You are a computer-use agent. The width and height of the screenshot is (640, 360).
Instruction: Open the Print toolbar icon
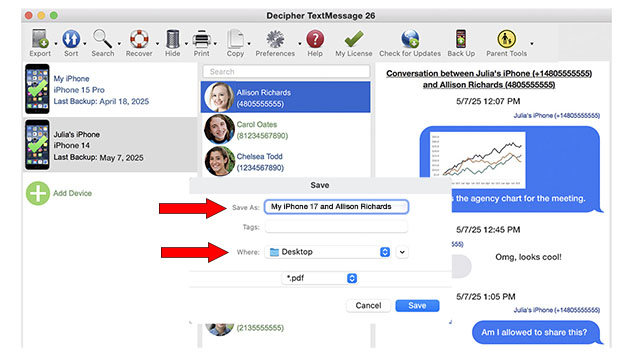202,39
